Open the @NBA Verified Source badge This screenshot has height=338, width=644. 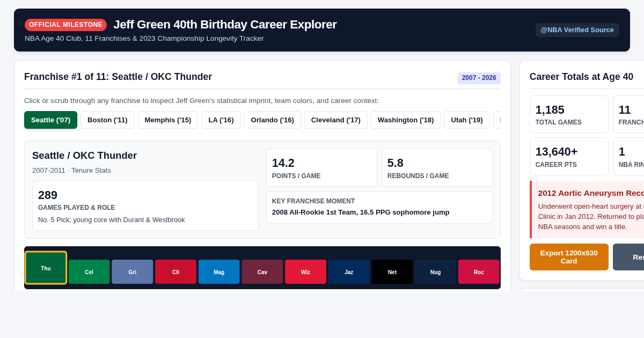coord(577,30)
